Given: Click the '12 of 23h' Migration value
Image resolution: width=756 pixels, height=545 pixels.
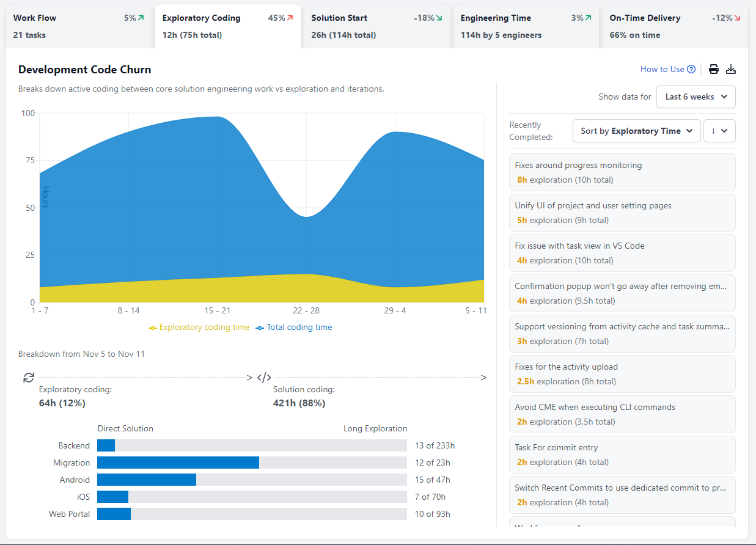Looking at the screenshot, I should point(433,463).
